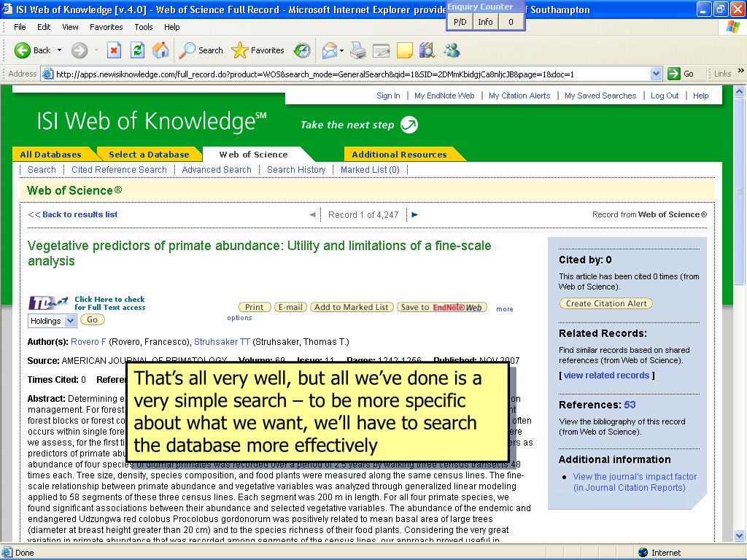
Task: Open the Favorites menu
Action: click(107, 27)
